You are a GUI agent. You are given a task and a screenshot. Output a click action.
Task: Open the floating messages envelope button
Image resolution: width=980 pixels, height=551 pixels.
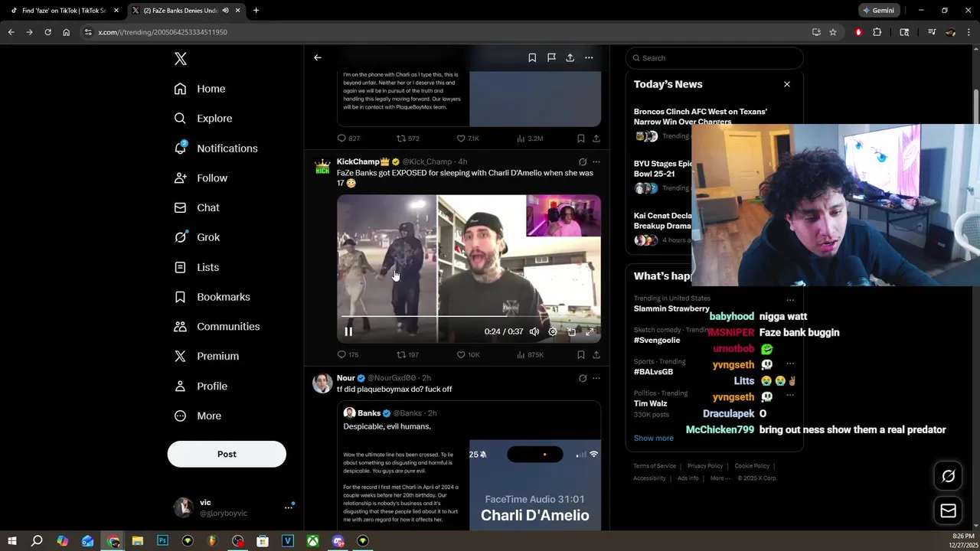948,510
